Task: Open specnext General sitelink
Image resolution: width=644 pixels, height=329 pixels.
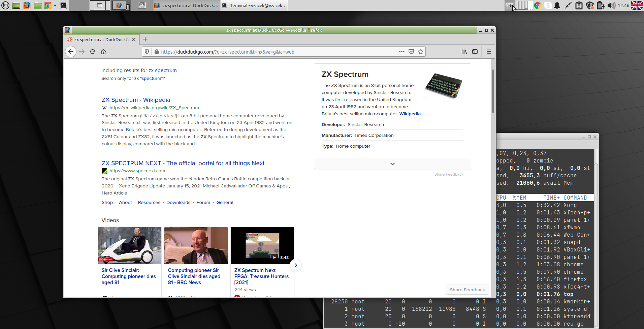Action: [225, 203]
